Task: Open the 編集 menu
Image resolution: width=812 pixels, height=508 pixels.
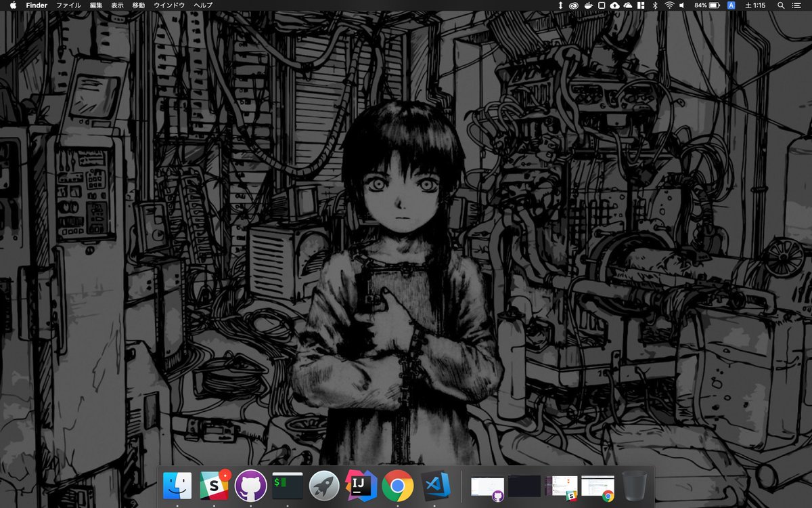Action: pyautogui.click(x=96, y=5)
